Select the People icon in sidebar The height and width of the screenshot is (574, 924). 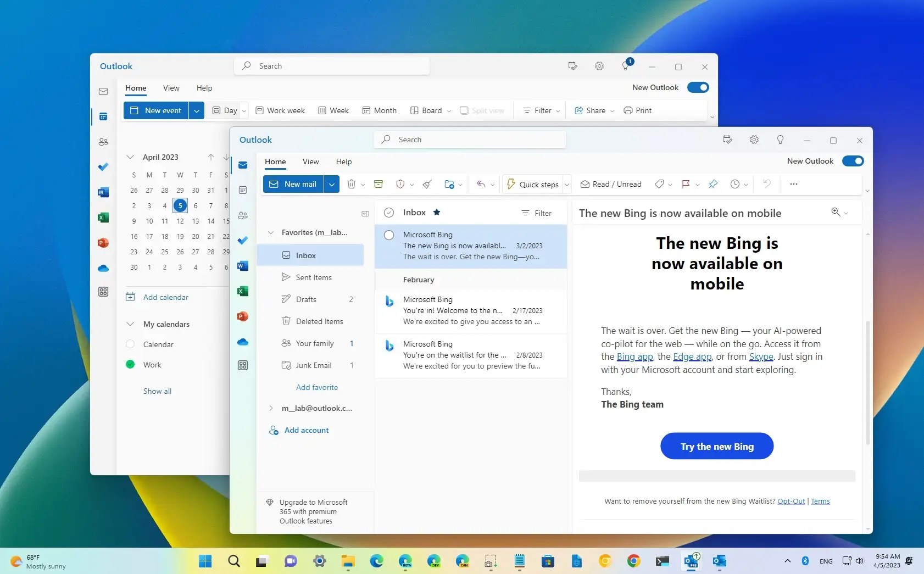point(242,215)
